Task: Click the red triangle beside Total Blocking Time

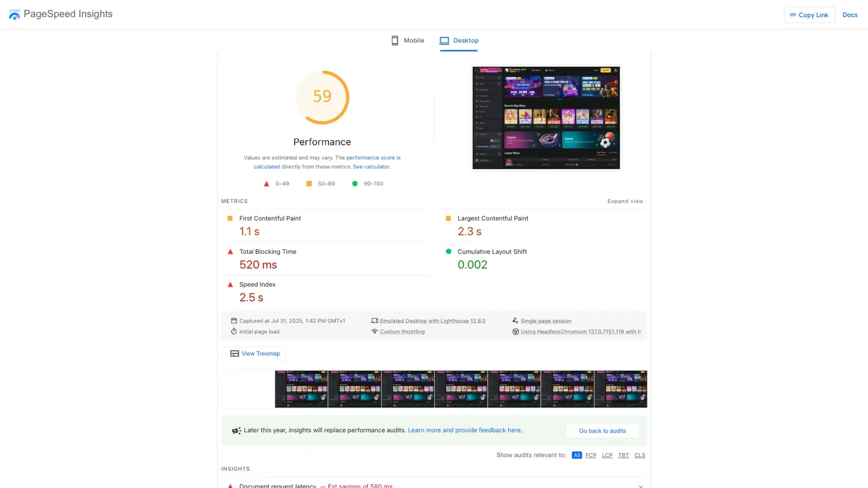Action: coord(230,252)
